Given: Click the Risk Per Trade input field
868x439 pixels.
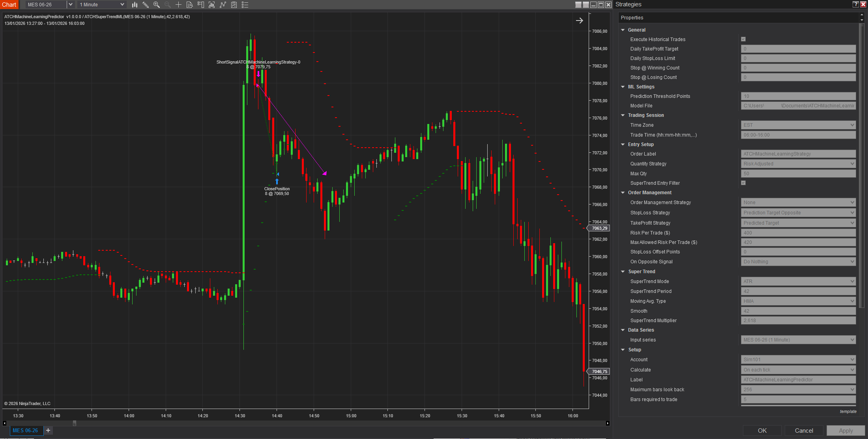Looking at the screenshot, I should pos(798,233).
